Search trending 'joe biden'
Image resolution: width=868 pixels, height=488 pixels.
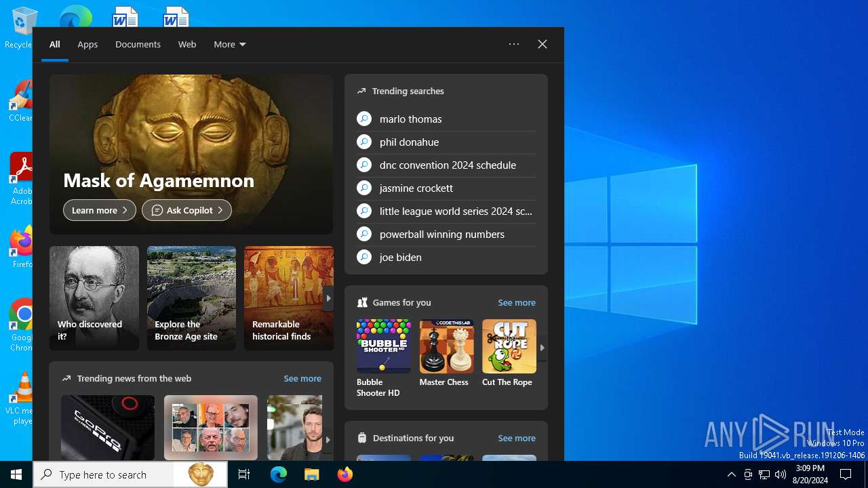pos(446,258)
